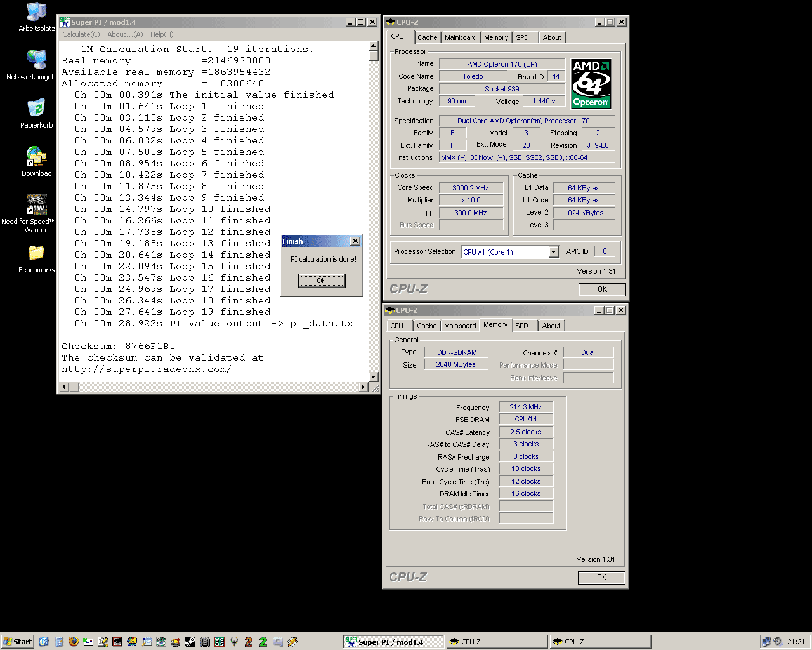Click Super PI horizontal scrollbar left arrow
812x650 pixels.
click(x=64, y=387)
